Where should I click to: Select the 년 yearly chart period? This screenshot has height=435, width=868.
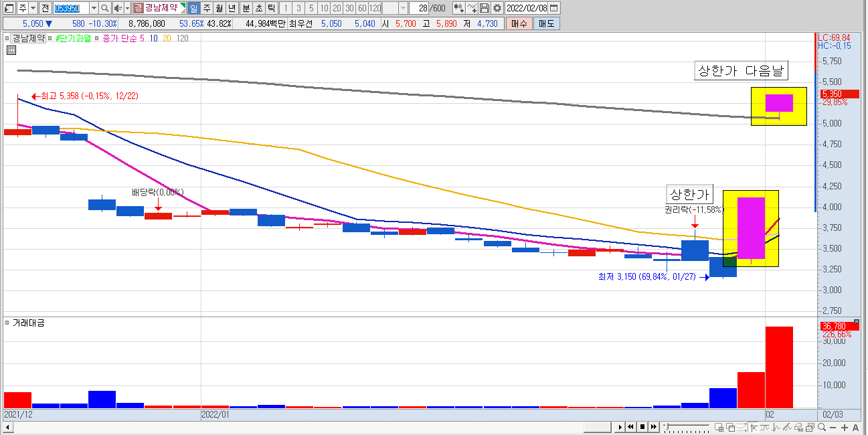click(x=232, y=8)
